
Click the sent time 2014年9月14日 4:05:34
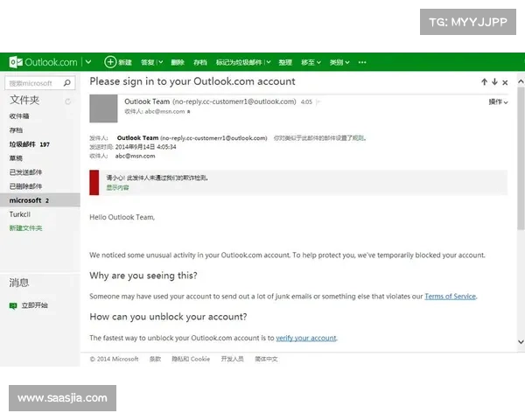tap(145, 147)
